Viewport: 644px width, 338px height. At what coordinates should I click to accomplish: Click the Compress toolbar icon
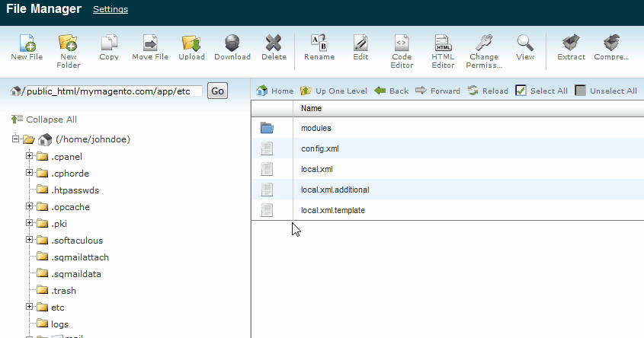(611, 43)
